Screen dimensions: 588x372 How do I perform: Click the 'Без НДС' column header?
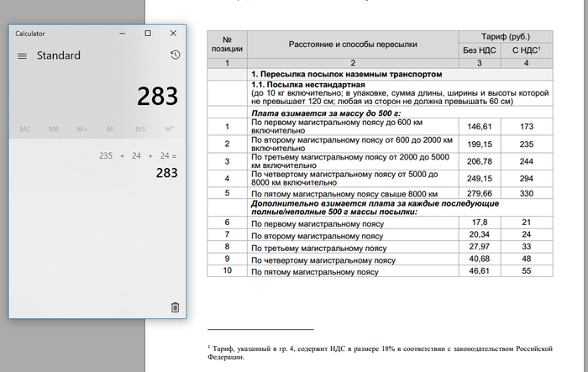[x=480, y=50]
